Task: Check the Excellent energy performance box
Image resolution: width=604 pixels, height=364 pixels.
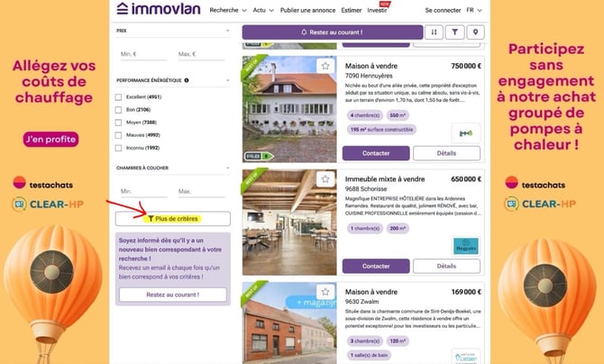Action: click(118, 97)
